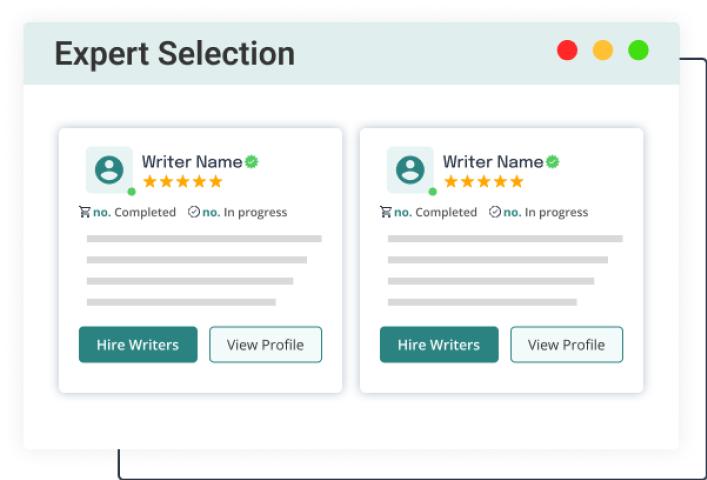Click the right card's five-star rating
Viewport: 707px width, 480px height.
click(x=483, y=182)
